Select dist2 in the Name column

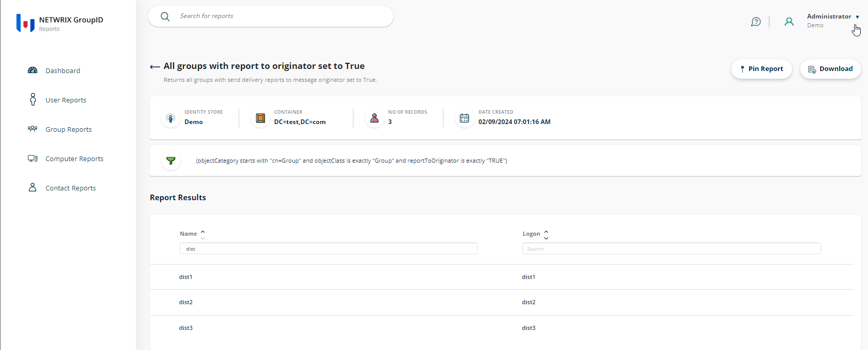coord(186,302)
